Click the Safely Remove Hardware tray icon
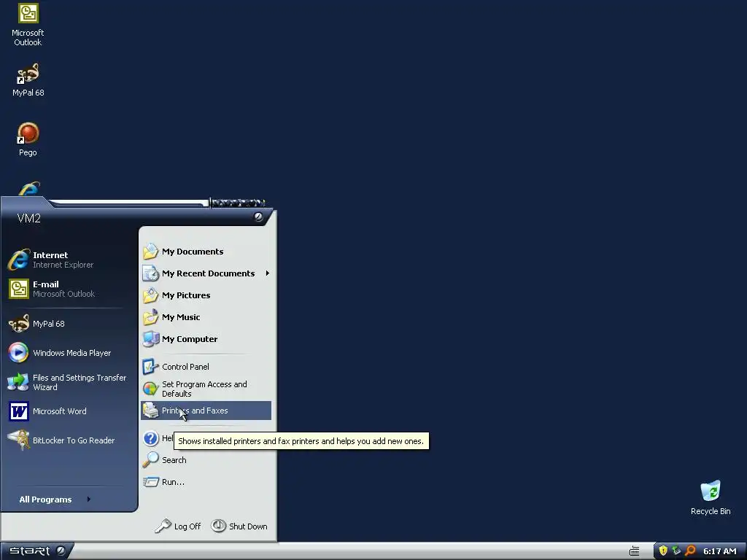Screen dimensions: 747x560 [x=676, y=551]
